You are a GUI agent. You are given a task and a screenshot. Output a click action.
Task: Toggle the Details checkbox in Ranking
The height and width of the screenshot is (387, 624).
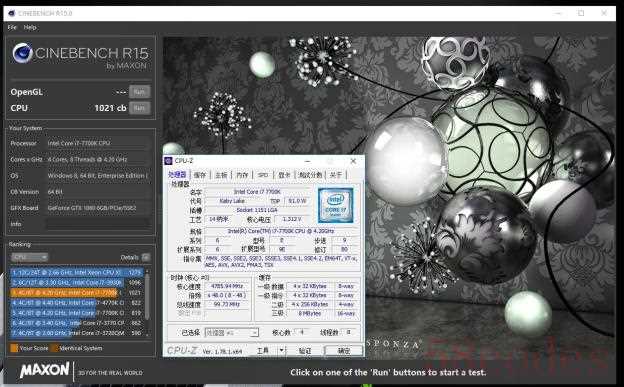click(x=146, y=257)
